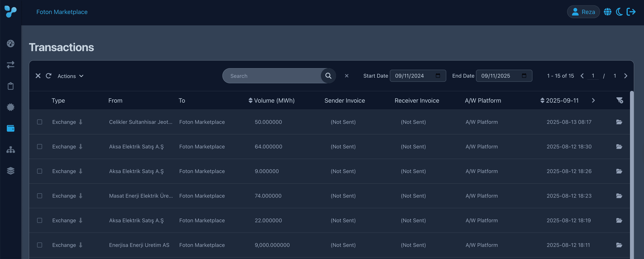644x259 pixels.
Task: Click the transfer arrows sidebar icon
Action: click(x=10, y=65)
